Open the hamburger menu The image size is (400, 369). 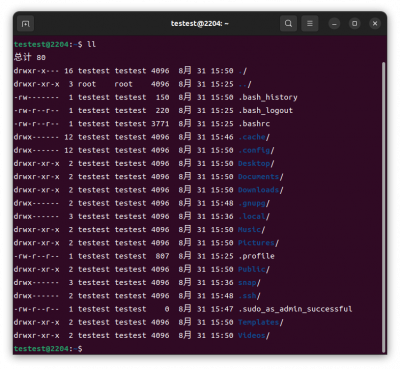pyautogui.click(x=310, y=24)
